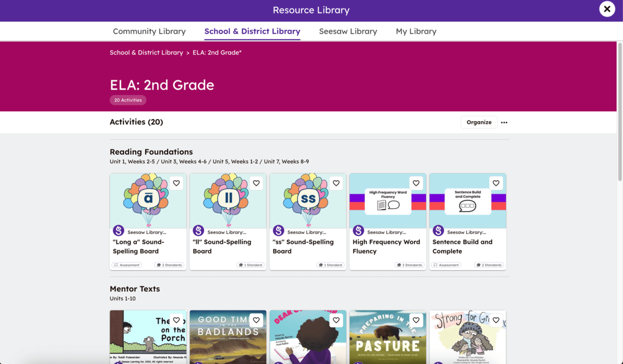Screen dimensions: 623x364
Task: Click the Seesaw icon on Sentence Build and Complete
Action: coord(438,230)
